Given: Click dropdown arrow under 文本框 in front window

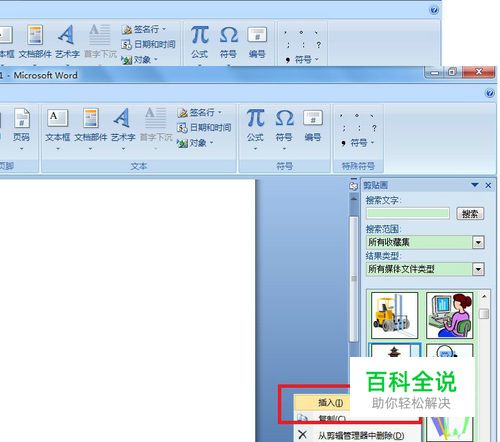Looking at the screenshot, I should click(x=58, y=149).
